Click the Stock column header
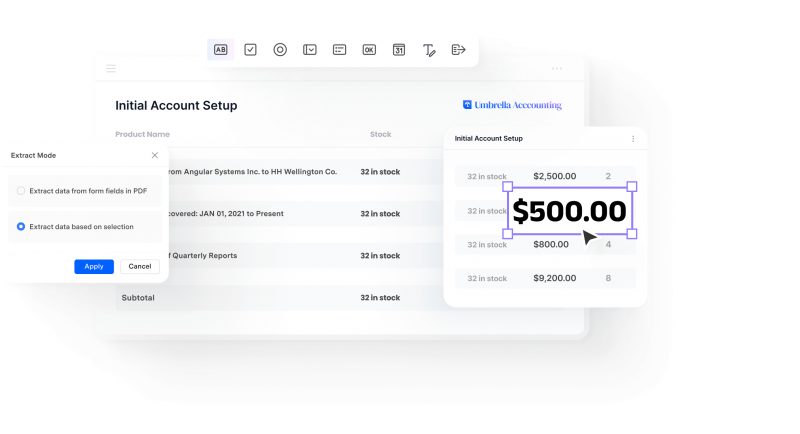The width and height of the screenshot is (800, 434). point(381,134)
